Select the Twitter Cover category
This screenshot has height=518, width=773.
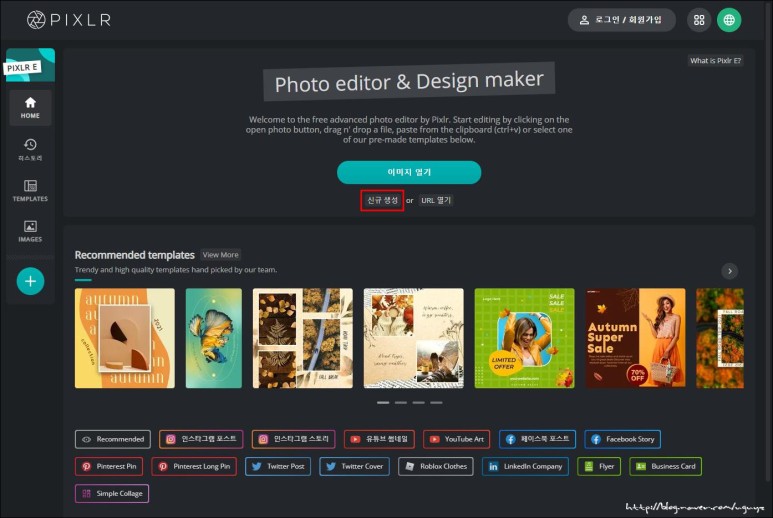(x=354, y=466)
